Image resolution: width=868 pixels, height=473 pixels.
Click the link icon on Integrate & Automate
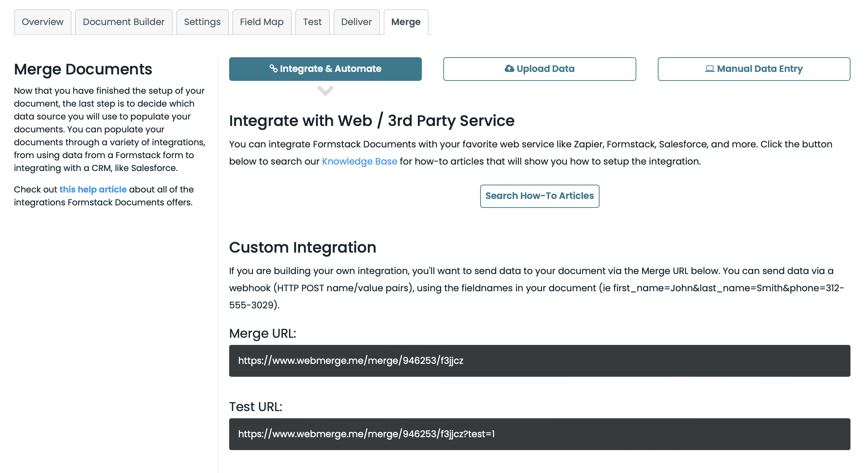pyautogui.click(x=273, y=68)
